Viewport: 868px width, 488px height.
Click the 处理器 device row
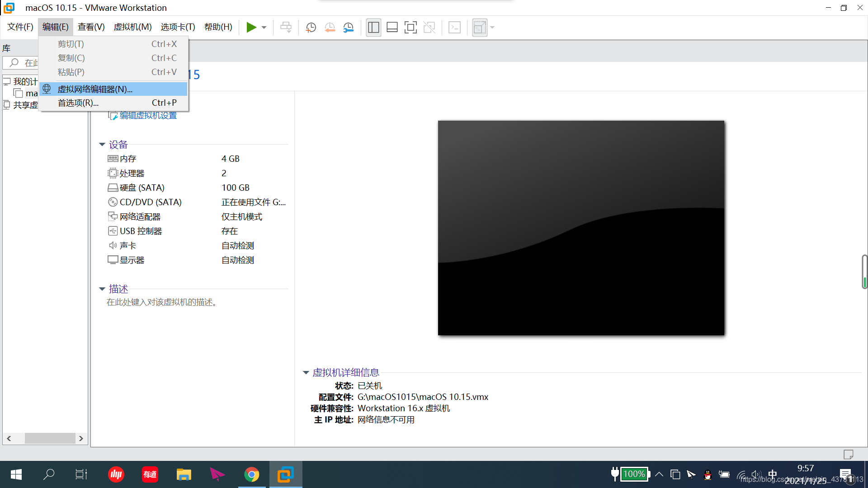197,173
